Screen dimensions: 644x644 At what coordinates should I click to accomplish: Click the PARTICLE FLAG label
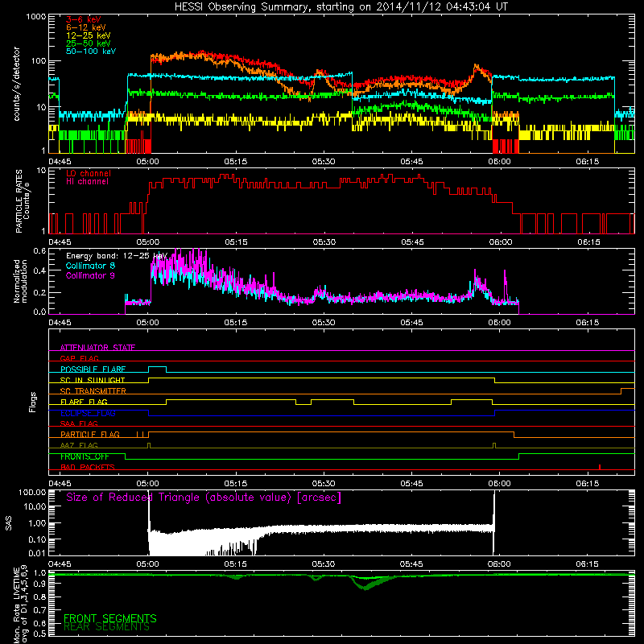point(90,435)
